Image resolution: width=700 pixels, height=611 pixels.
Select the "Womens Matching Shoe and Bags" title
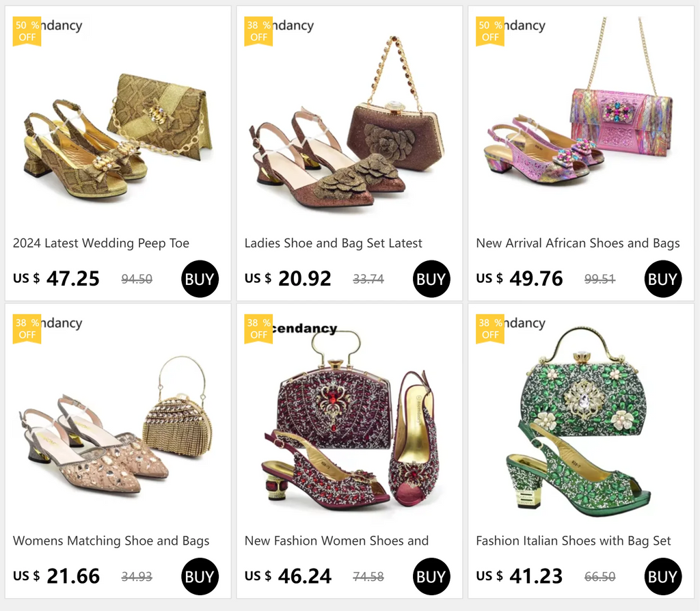[x=111, y=541]
